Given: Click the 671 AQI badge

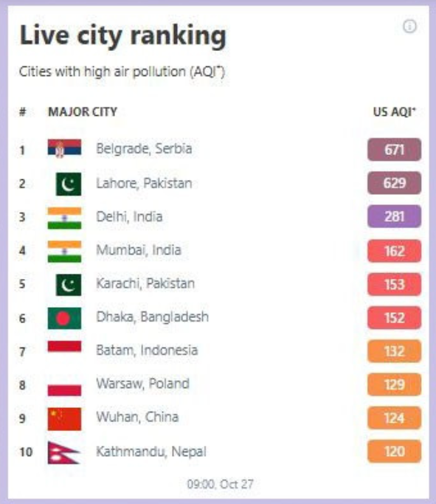Looking at the screenshot, I should pyautogui.click(x=394, y=150).
